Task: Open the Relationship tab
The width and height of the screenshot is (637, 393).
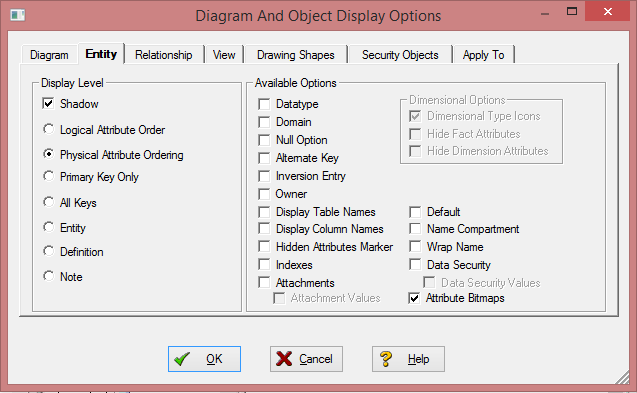Action: coord(164,55)
